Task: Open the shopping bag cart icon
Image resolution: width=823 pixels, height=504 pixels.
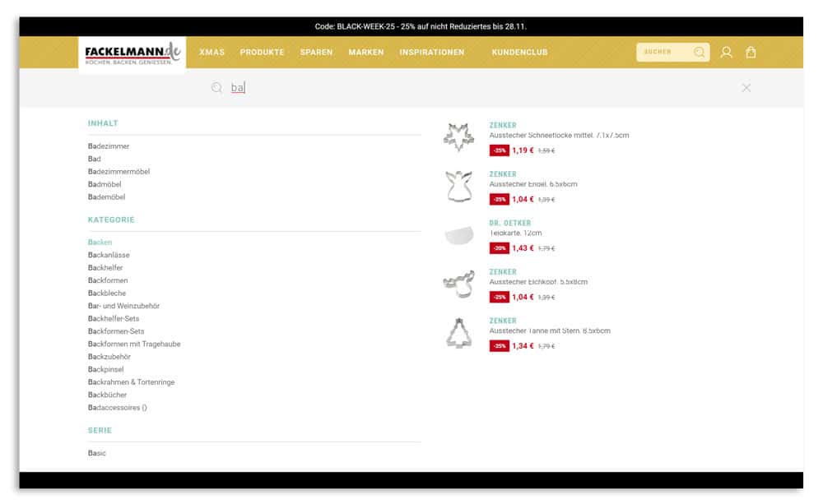Action: 751,53
